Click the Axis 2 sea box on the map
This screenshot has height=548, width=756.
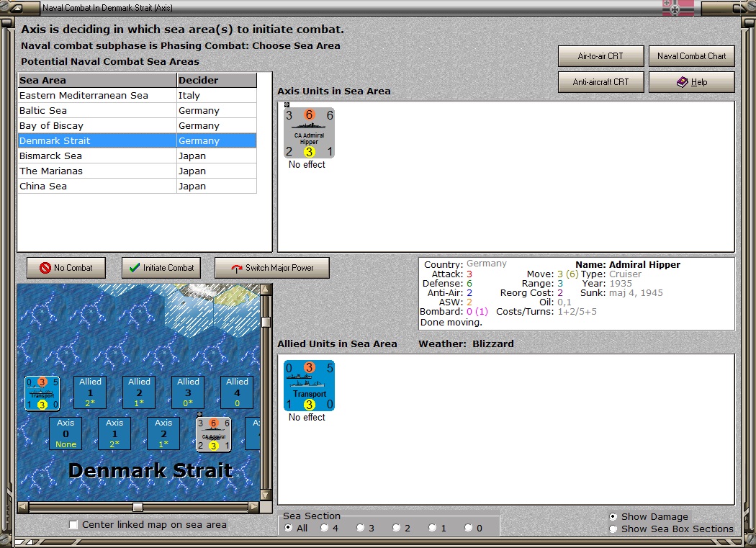tap(163, 434)
